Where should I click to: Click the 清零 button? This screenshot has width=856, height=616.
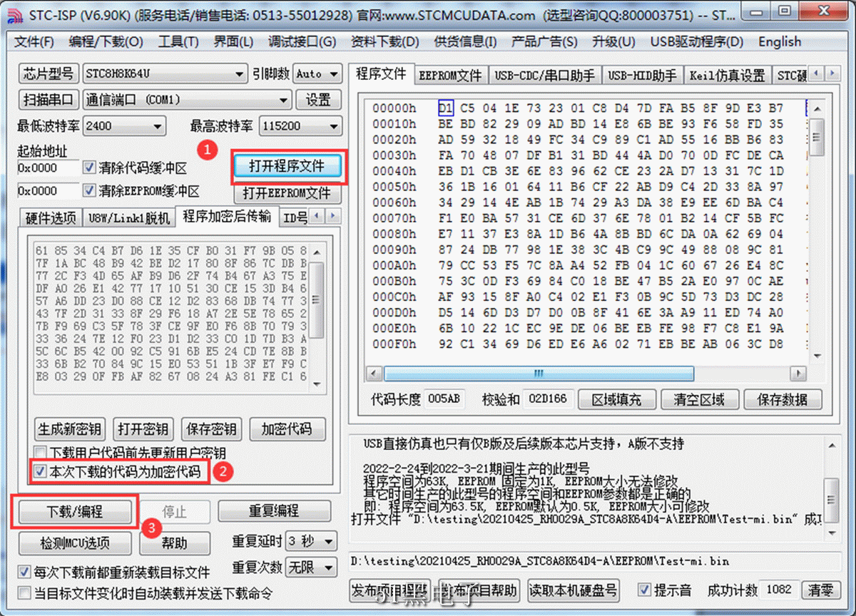click(x=820, y=590)
